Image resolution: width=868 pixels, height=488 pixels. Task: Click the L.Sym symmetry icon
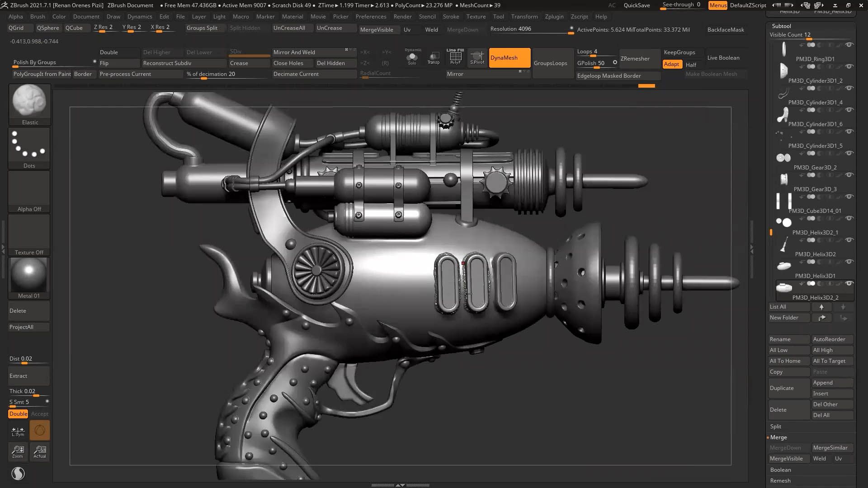tap(18, 431)
